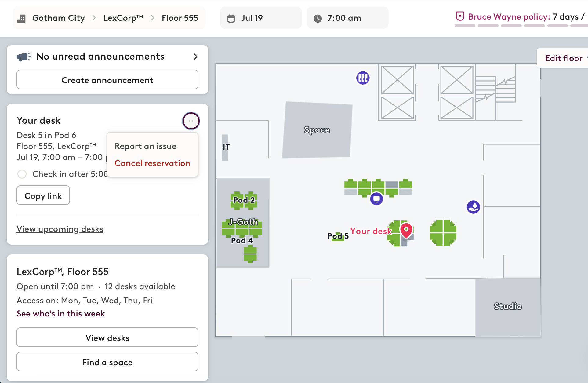Click the 'Desk 5 in Pod 6' text
This screenshot has height=383, width=588.
point(46,135)
